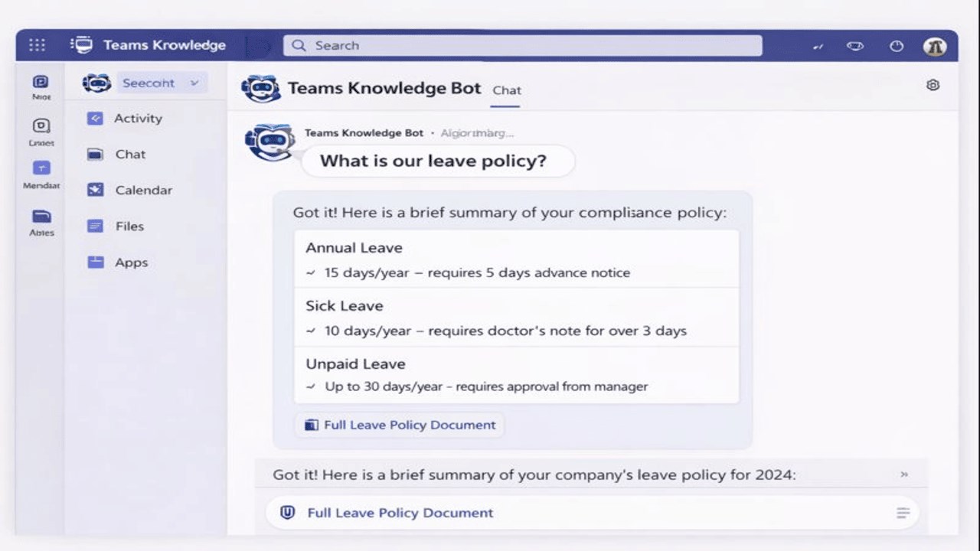
Task: Click the power icon in top bar
Action: pos(897,46)
